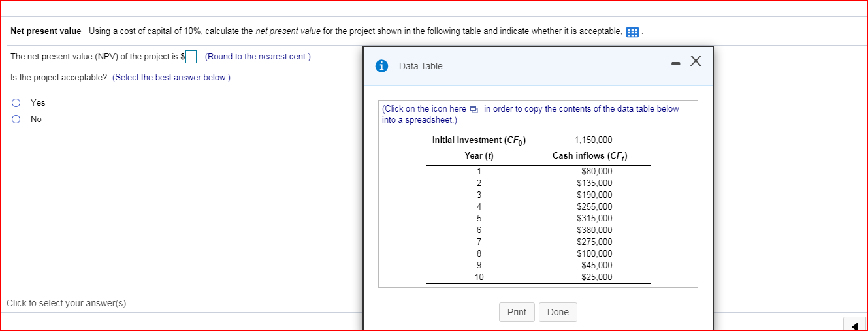The image size is (868, 331).
Task: Click the cash inflow $275,000
Action: click(594, 242)
